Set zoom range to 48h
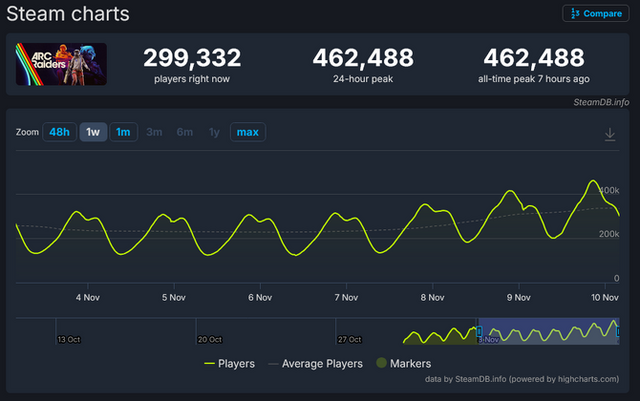Image resolution: width=640 pixels, height=401 pixels. coord(59,132)
